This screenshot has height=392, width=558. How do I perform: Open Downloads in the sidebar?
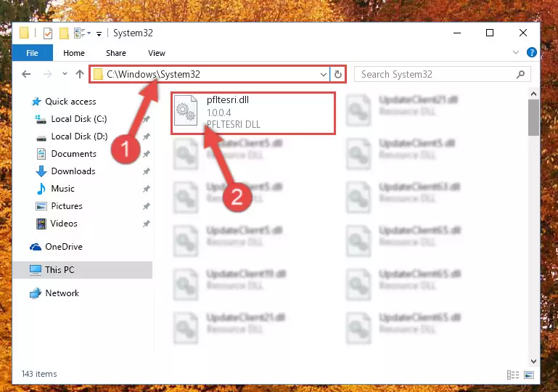73,171
